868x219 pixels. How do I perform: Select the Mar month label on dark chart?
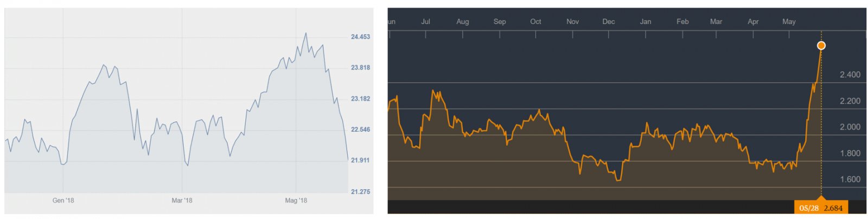[x=716, y=22]
